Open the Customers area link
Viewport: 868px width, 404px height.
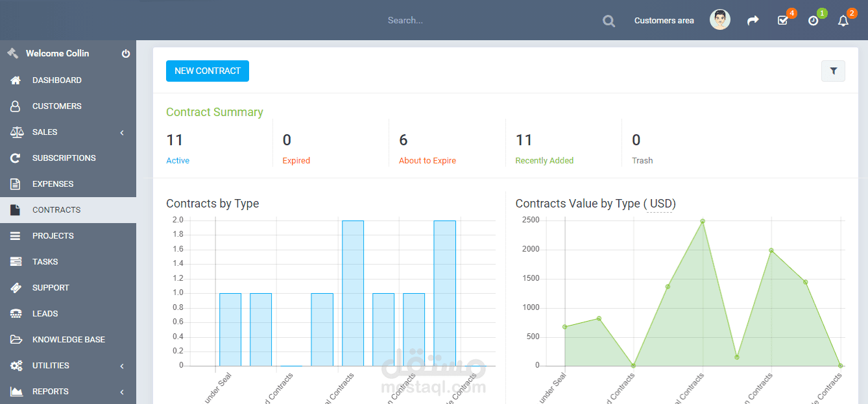click(664, 21)
